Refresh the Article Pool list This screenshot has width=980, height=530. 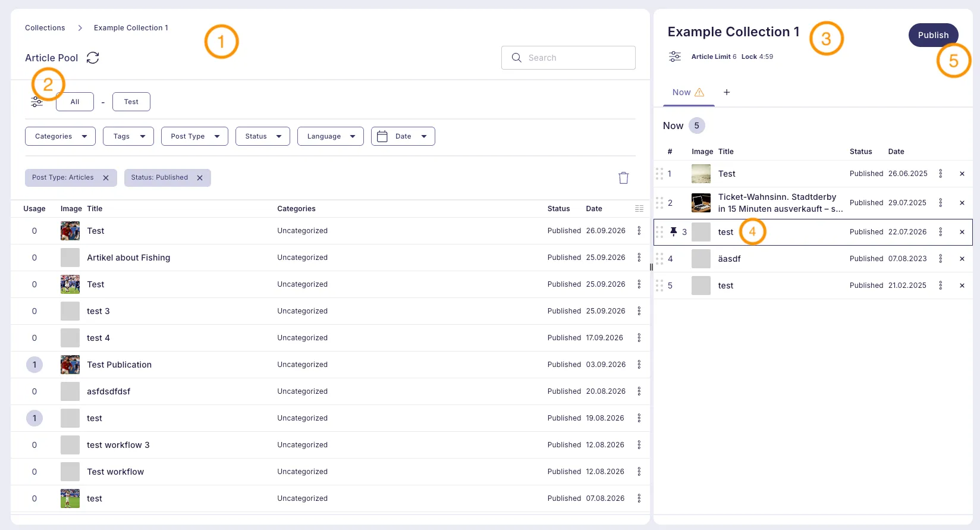click(93, 58)
